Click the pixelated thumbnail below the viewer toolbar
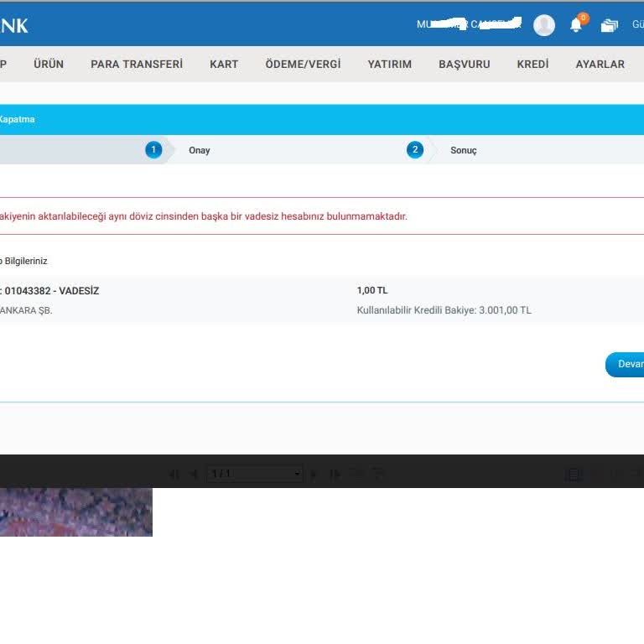 click(x=76, y=512)
